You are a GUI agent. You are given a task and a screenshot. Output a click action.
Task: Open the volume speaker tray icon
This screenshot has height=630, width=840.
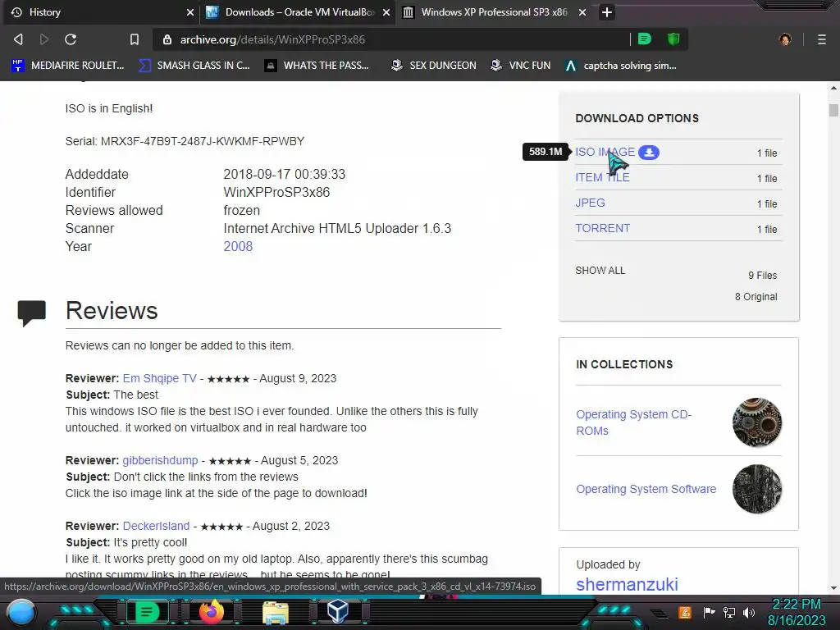[x=749, y=612]
